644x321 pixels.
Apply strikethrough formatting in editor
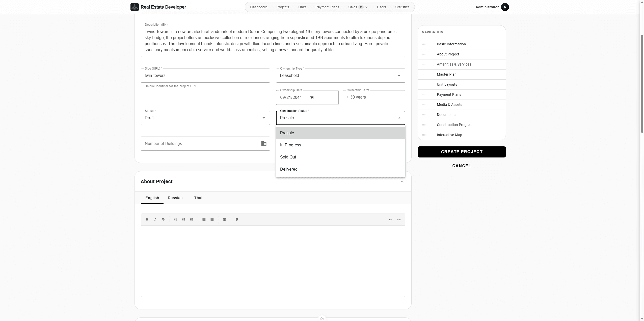tap(163, 219)
